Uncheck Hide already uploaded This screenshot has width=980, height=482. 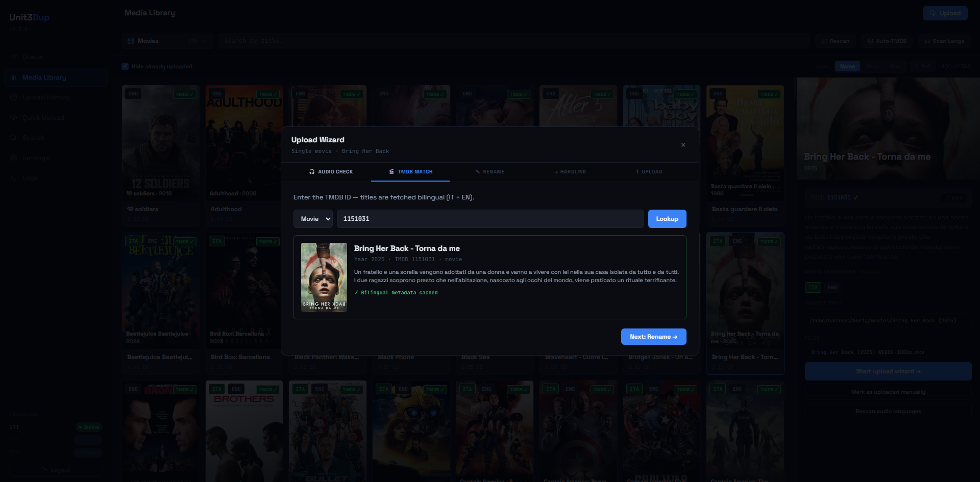click(125, 66)
